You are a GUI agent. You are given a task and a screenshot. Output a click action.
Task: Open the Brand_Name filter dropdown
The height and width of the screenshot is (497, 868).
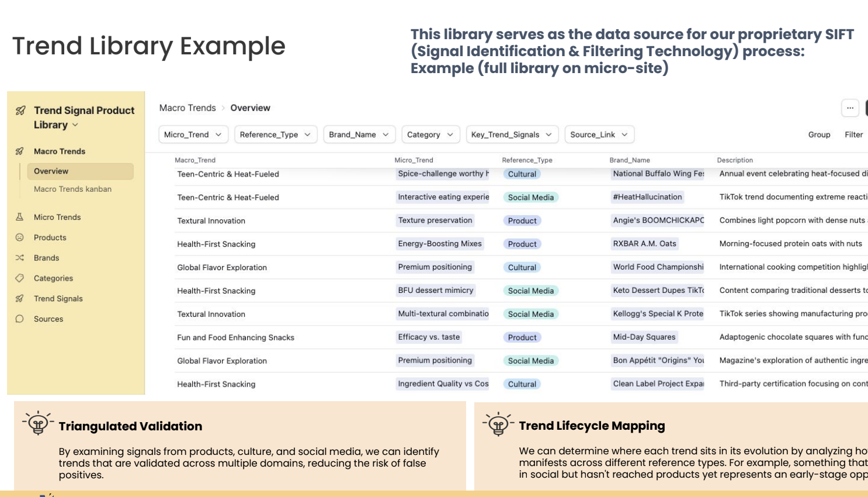pos(359,134)
